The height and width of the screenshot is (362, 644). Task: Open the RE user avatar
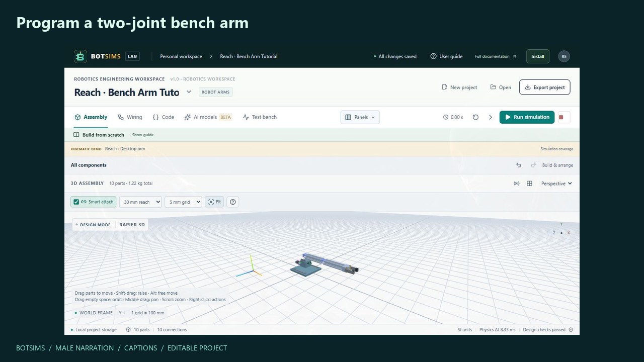564,56
